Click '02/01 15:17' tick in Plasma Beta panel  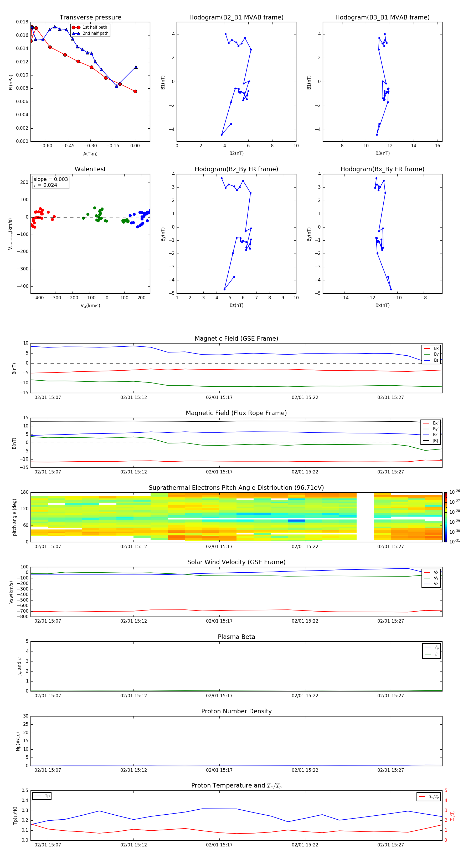tap(219, 696)
